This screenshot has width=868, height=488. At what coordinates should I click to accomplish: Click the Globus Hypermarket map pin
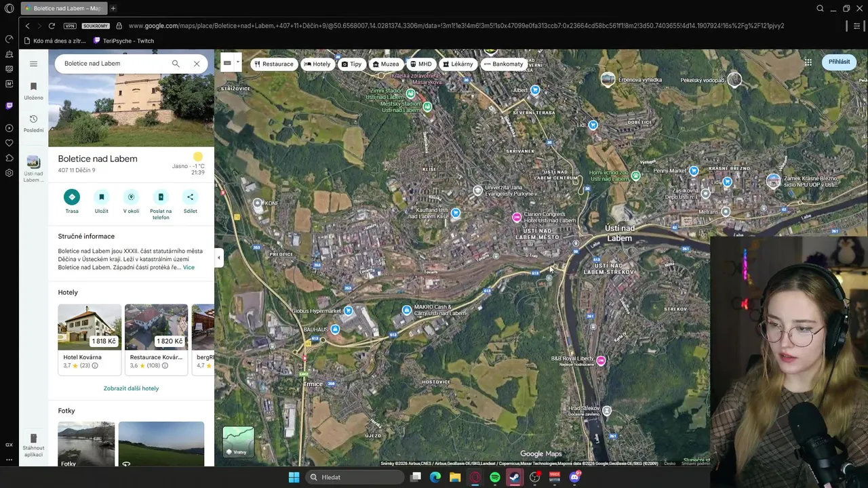(x=349, y=310)
